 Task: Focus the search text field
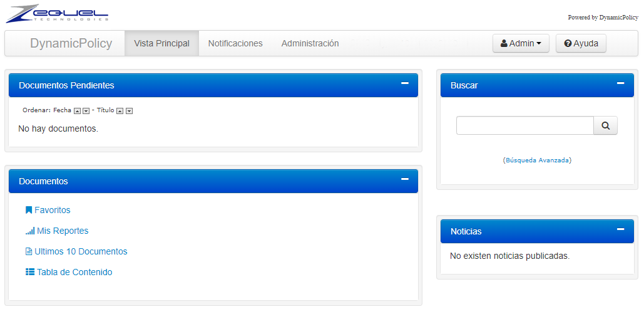[524, 125]
